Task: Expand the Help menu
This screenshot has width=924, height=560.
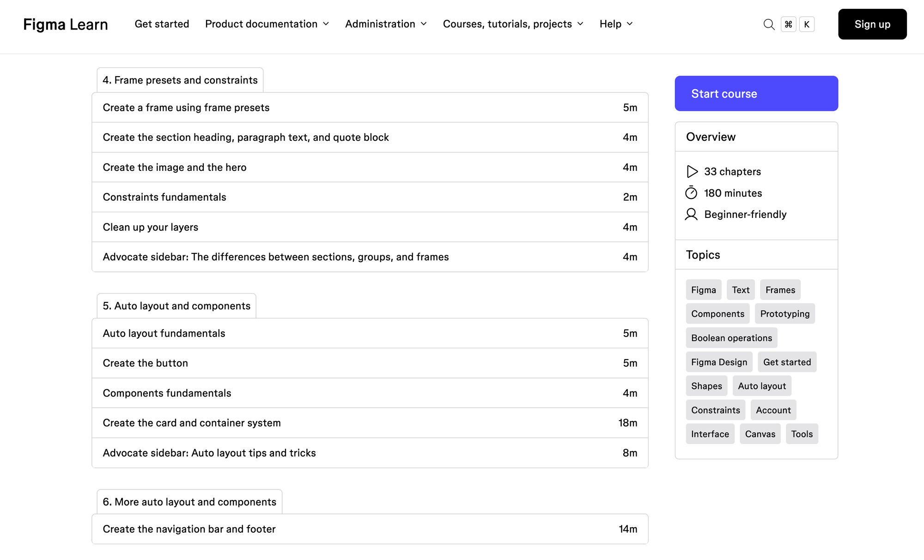Action: click(616, 24)
